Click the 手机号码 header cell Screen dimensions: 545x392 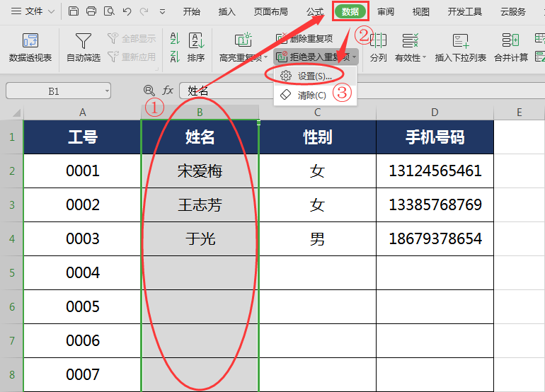[435, 137]
